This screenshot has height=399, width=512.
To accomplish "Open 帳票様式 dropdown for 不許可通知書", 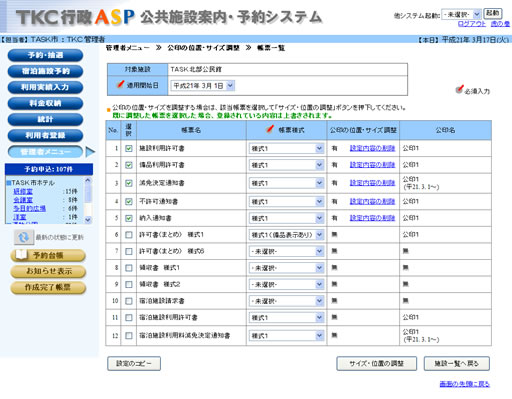I will click(x=286, y=202).
